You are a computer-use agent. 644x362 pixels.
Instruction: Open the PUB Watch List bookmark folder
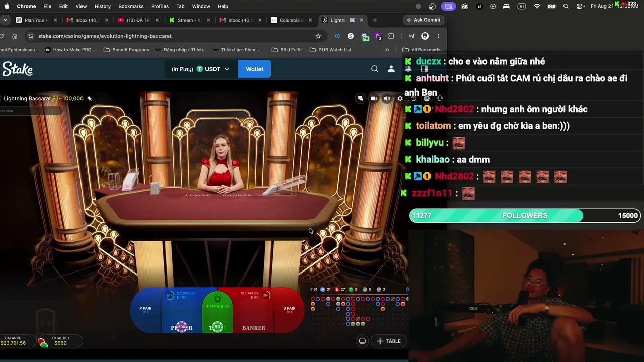point(331,50)
